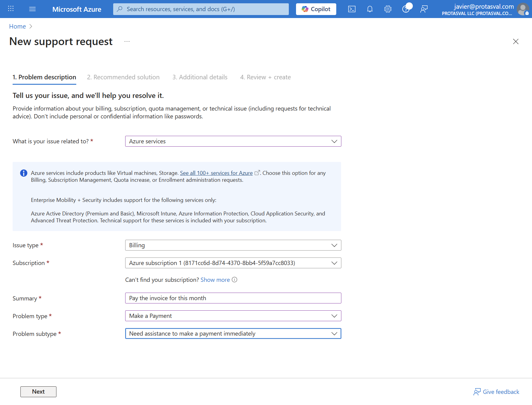Click the blue information icon in the notice
This screenshot has height=405, width=532.
click(x=24, y=173)
